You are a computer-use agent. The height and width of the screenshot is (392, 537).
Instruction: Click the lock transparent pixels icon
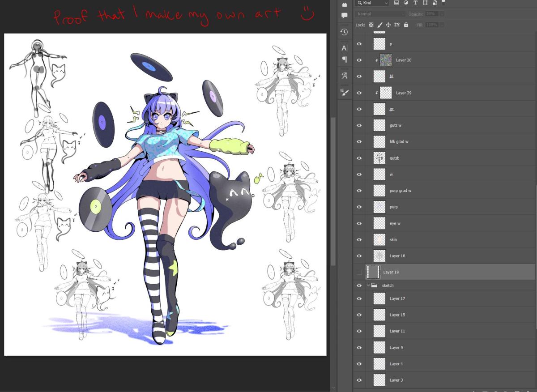[371, 25]
